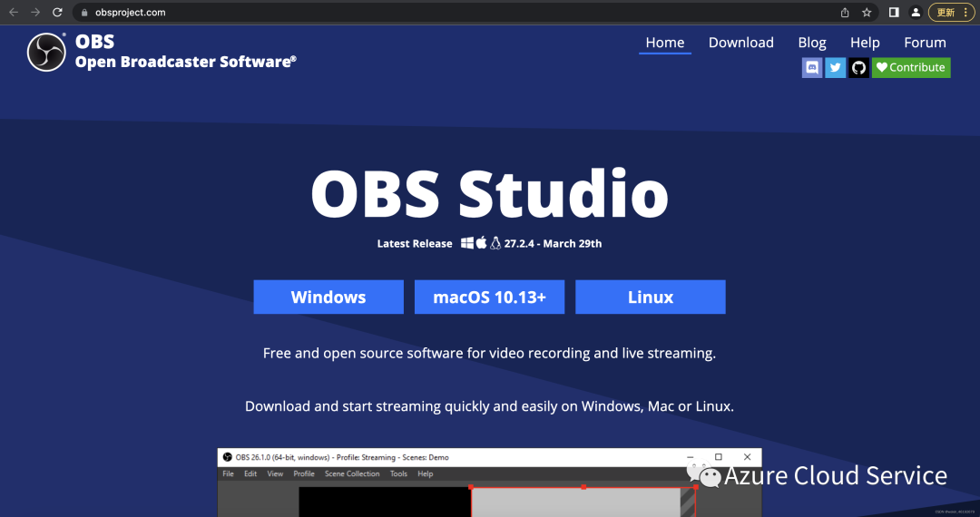The width and height of the screenshot is (980, 517).
Task: Bookmark this page with the star icon
Action: (x=867, y=13)
